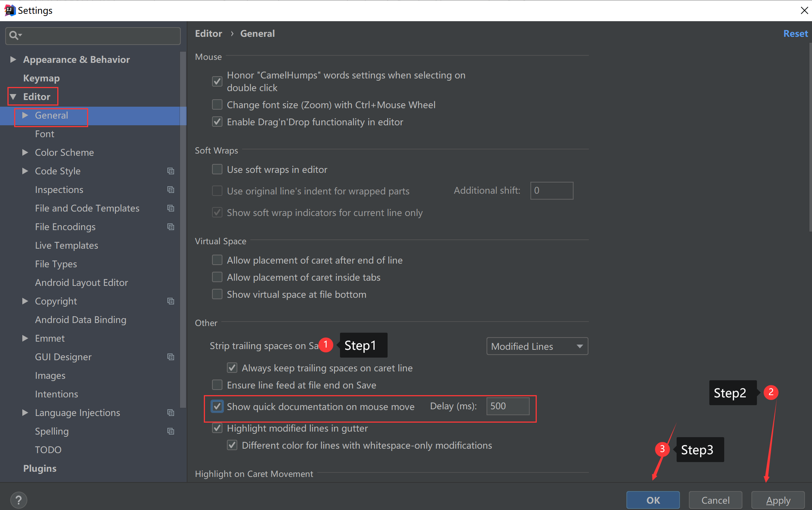
Task: Click the help question mark button
Action: [19, 500]
